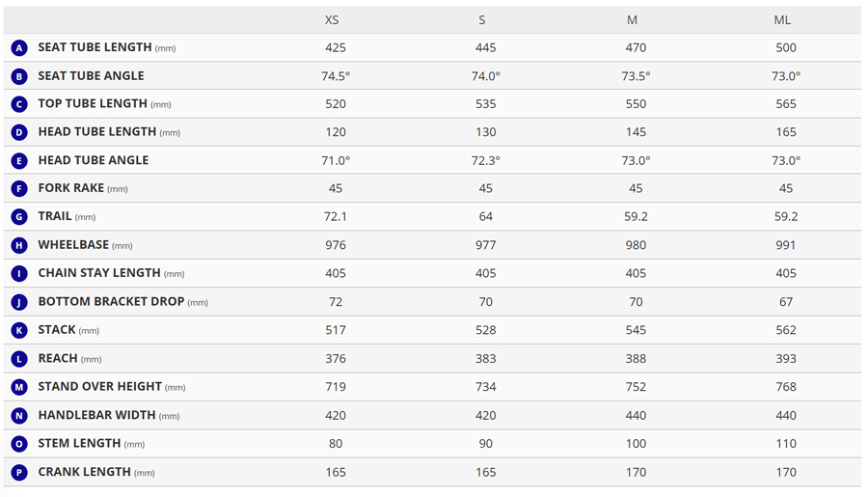
Task: Click the S size column header
Action: coord(482,20)
